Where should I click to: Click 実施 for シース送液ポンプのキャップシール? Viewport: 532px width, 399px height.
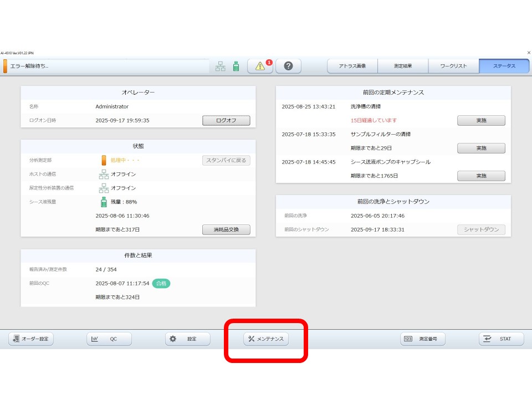(x=481, y=176)
